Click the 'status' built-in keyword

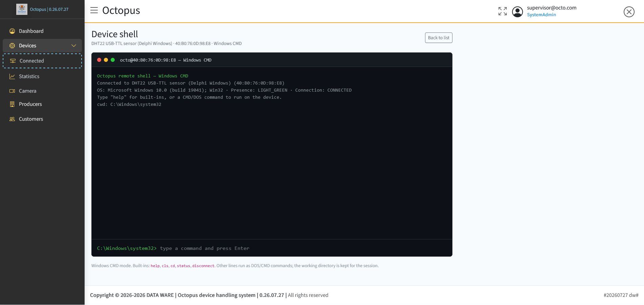tap(183, 266)
